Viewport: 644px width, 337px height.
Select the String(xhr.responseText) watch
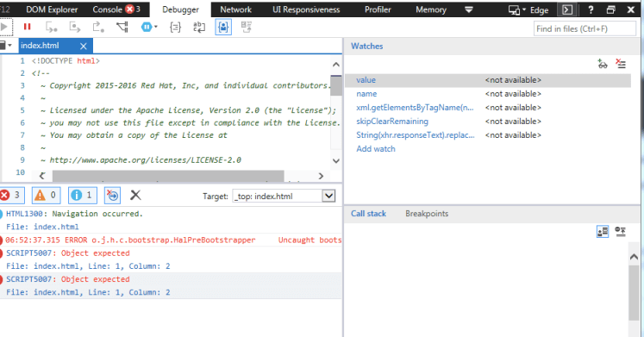coord(488,135)
